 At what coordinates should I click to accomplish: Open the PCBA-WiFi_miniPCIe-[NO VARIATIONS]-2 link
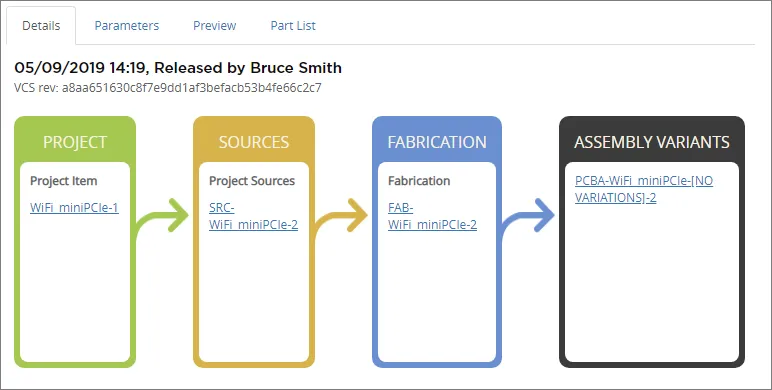tap(644, 190)
